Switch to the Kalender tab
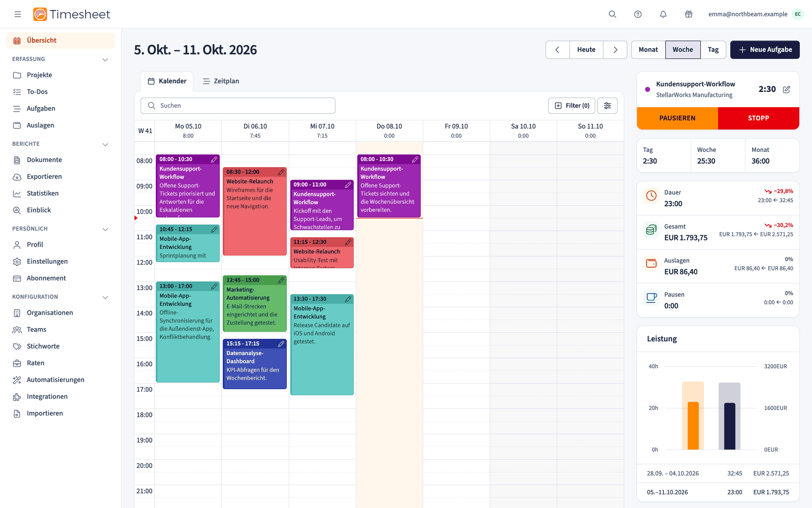The image size is (812, 508). click(167, 81)
